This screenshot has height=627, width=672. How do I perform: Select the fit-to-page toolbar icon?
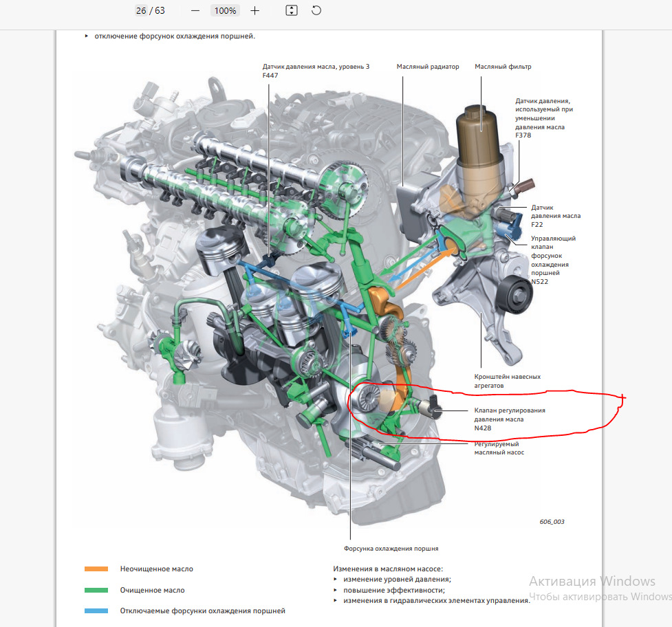pyautogui.click(x=290, y=10)
